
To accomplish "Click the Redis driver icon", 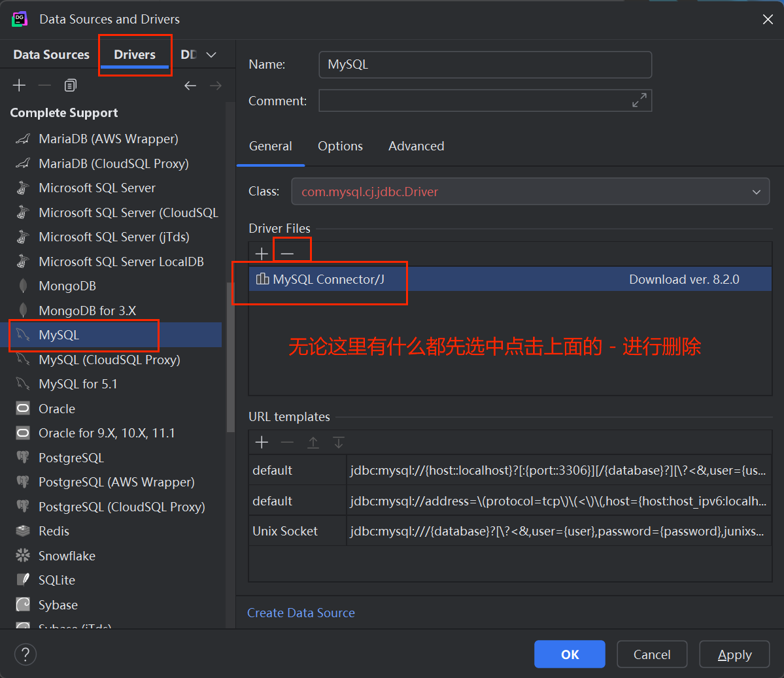I will (22, 531).
